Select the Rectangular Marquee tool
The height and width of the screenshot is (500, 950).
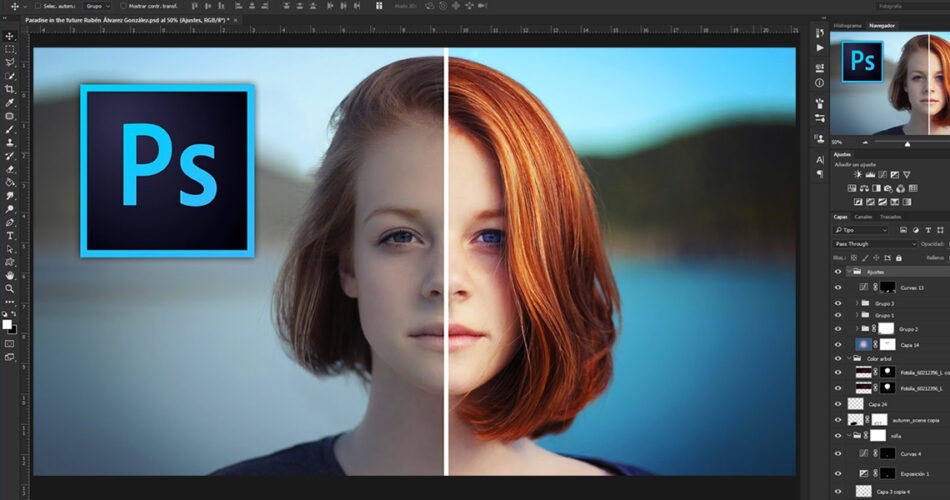pyautogui.click(x=10, y=49)
